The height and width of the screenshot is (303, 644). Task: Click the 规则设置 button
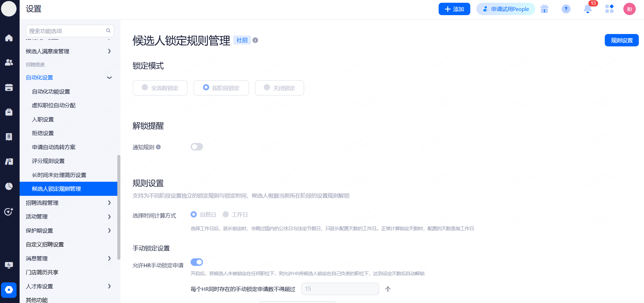(621, 40)
